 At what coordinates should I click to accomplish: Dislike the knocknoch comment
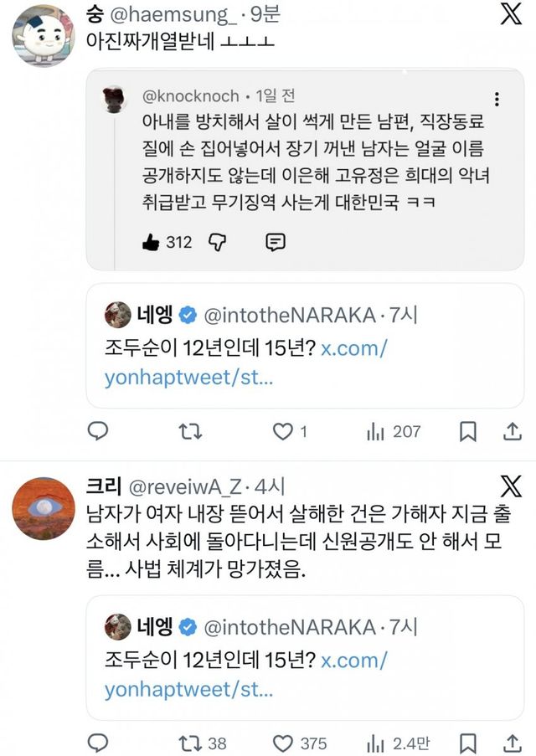[x=217, y=242]
